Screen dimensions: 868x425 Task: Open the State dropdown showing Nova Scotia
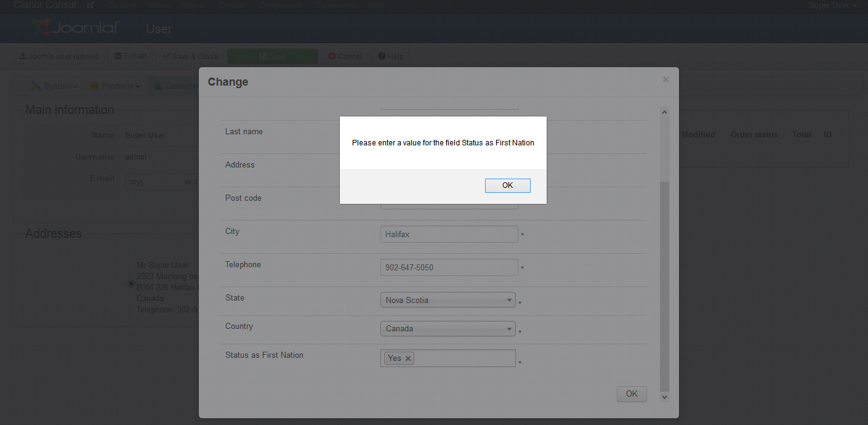point(448,301)
